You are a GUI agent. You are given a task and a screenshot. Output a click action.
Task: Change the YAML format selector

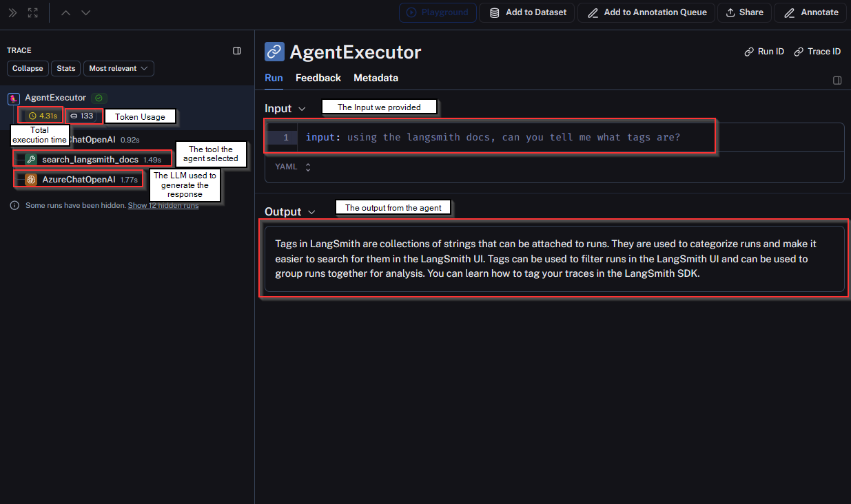294,167
